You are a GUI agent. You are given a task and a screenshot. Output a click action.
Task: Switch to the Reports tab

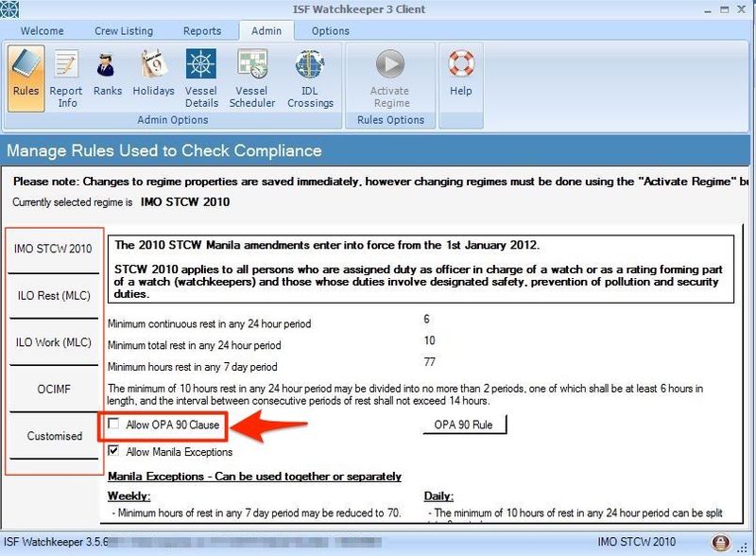[202, 31]
